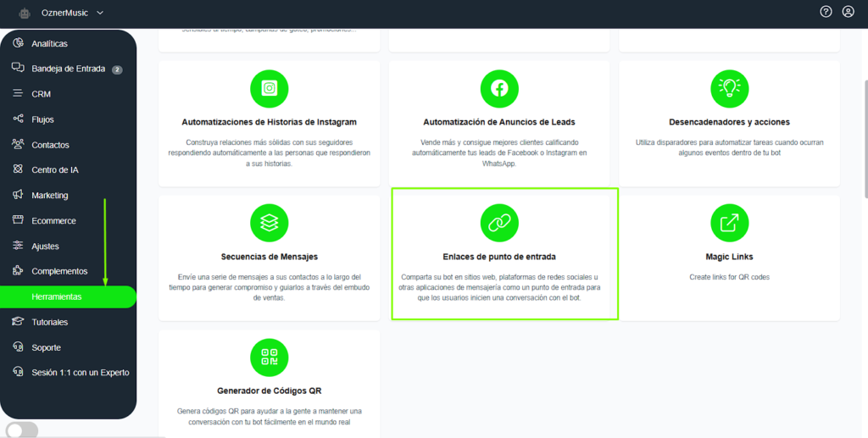Image resolution: width=868 pixels, height=438 pixels.
Task: Click the Magic Links external arrow icon
Action: click(x=729, y=223)
